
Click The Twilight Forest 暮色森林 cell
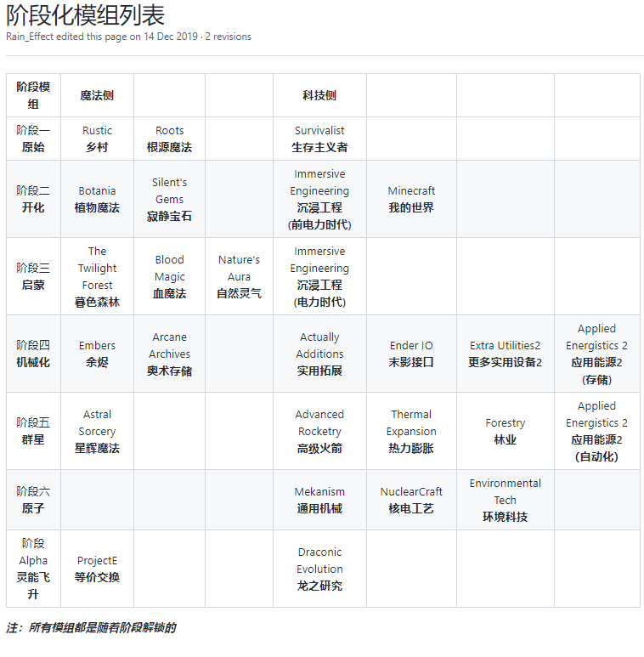pyautogui.click(x=97, y=276)
